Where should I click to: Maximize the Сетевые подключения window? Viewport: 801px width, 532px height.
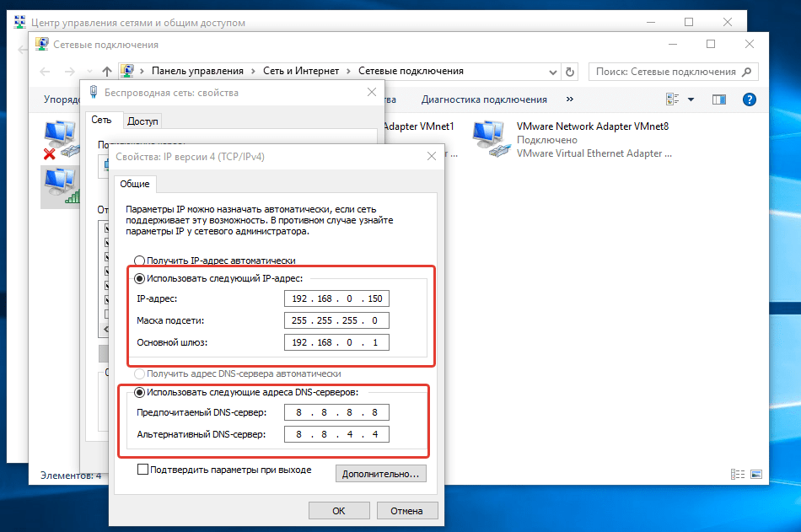pyautogui.click(x=711, y=44)
